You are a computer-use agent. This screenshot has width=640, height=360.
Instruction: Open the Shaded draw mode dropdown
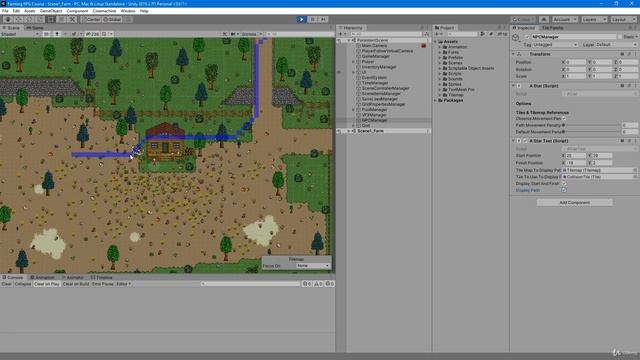click(x=20, y=34)
